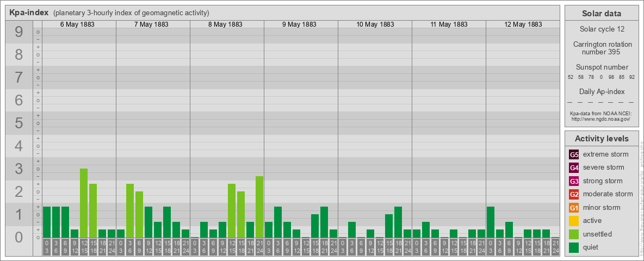Click the sunspot value 92

[631, 77]
